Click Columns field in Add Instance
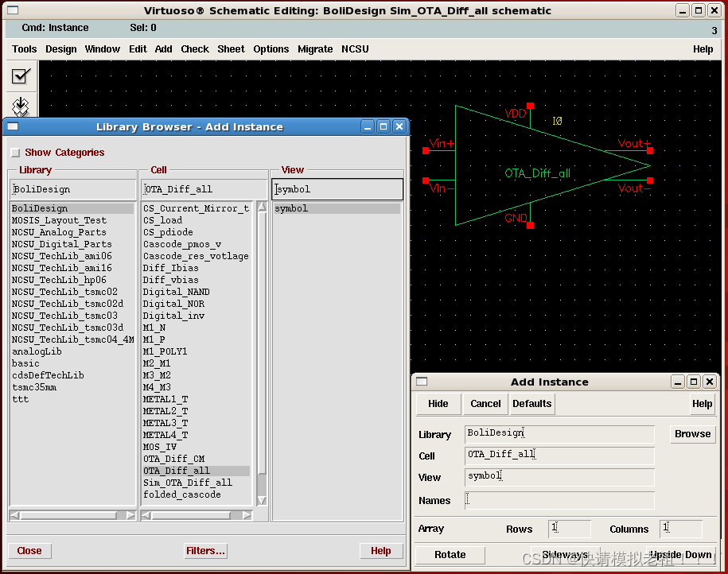Image resolution: width=728 pixels, height=574 pixels. (x=680, y=529)
